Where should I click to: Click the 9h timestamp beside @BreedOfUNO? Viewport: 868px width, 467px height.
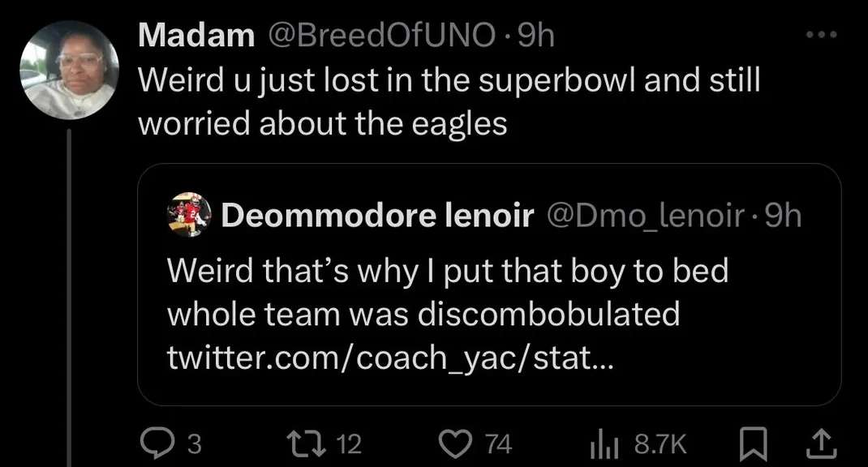(535, 36)
